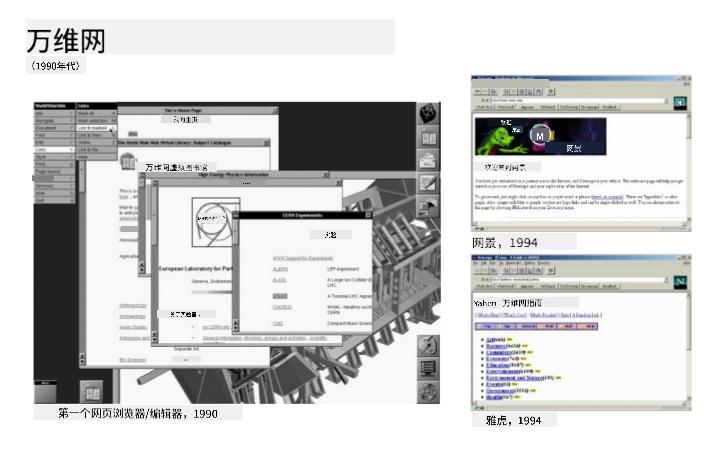Follow the ALEPH link in CERN Experiments

point(281,269)
